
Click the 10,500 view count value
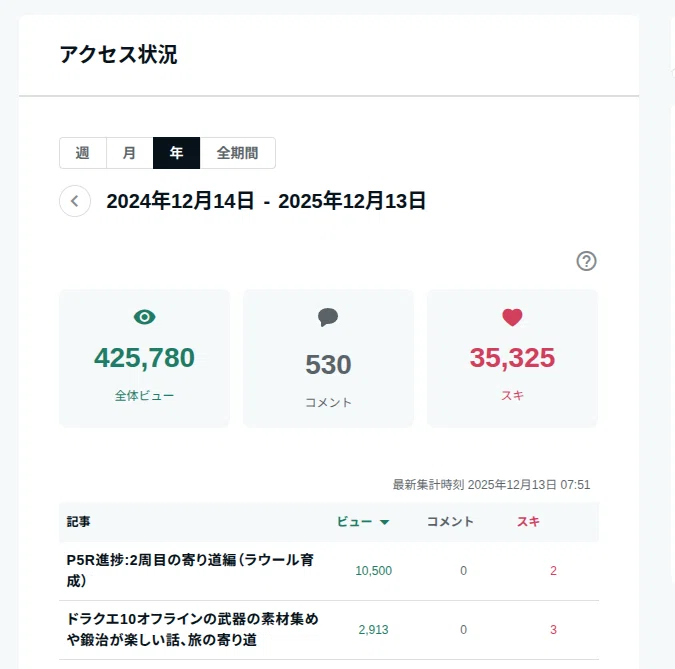(373, 571)
